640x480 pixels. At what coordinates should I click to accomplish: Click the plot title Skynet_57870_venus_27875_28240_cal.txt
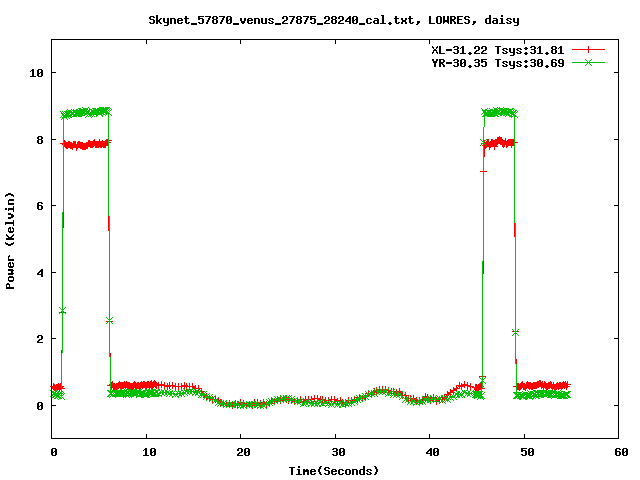pyautogui.click(x=285, y=20)
